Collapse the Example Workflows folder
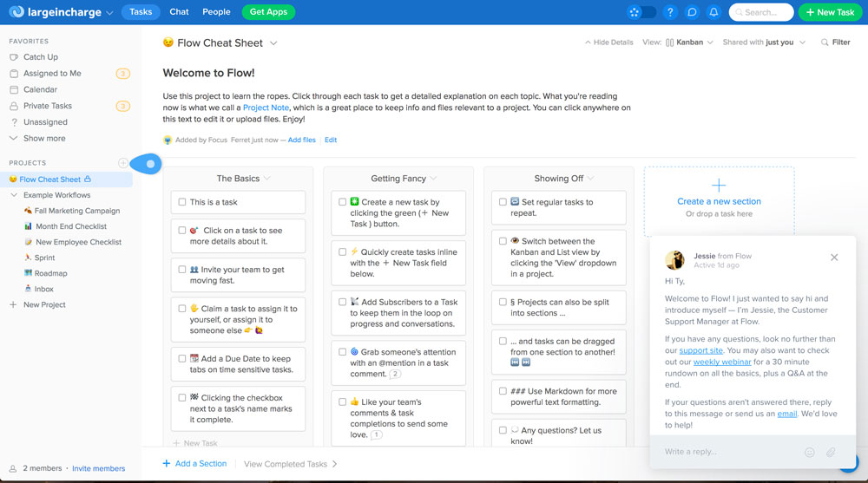Image resolution: width=868 pixels, height=483 pixels. coord(14,195)
